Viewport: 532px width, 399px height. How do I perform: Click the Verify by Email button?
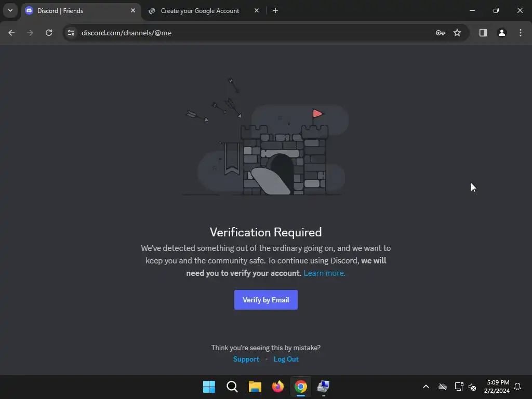(265, 300)
